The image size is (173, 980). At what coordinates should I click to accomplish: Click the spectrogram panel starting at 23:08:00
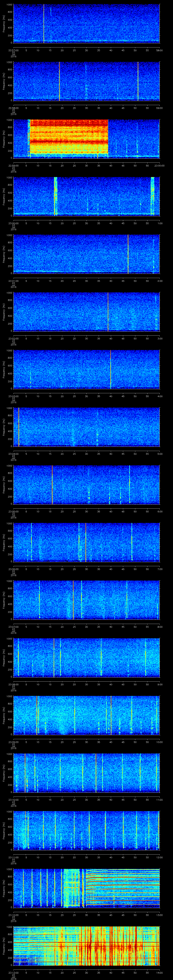87,657
